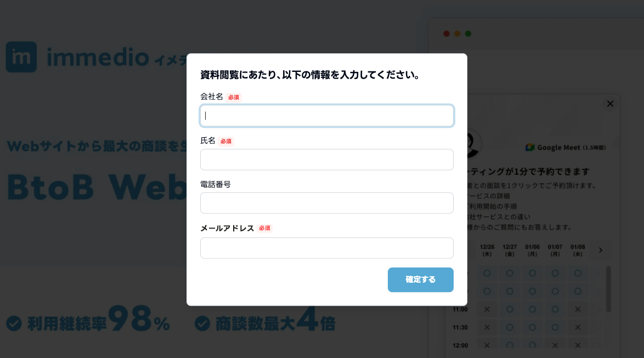Show next dates with the right chevron
The height and width of the screenshot is (358, 644).
point(601,250)
